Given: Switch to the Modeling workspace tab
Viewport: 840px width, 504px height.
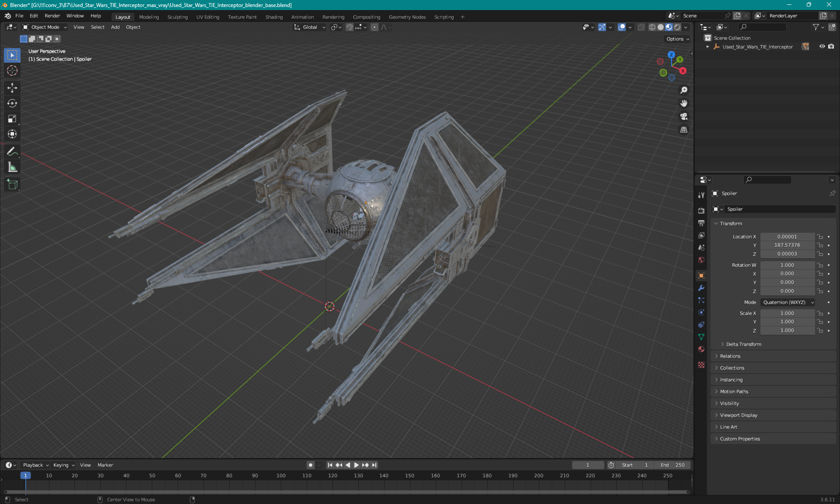Looking at the screenshot, I should point(149,17).
